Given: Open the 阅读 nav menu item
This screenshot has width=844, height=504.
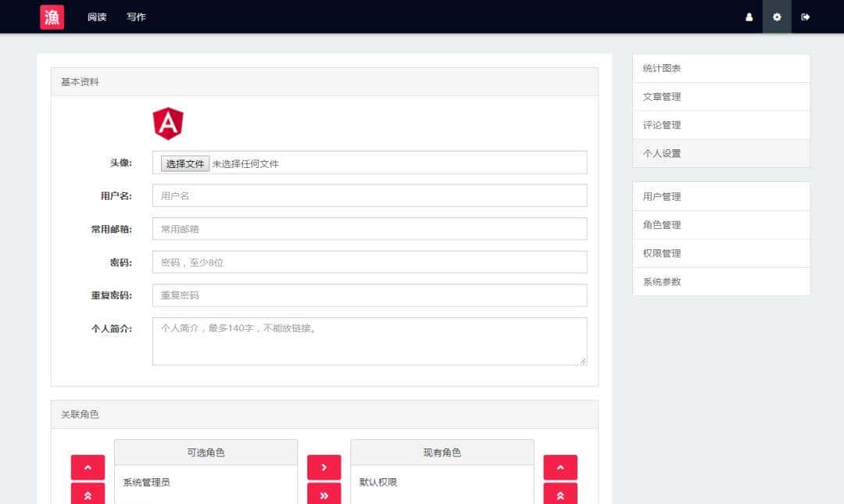Looking at the screenshot, I should [97, 16].
